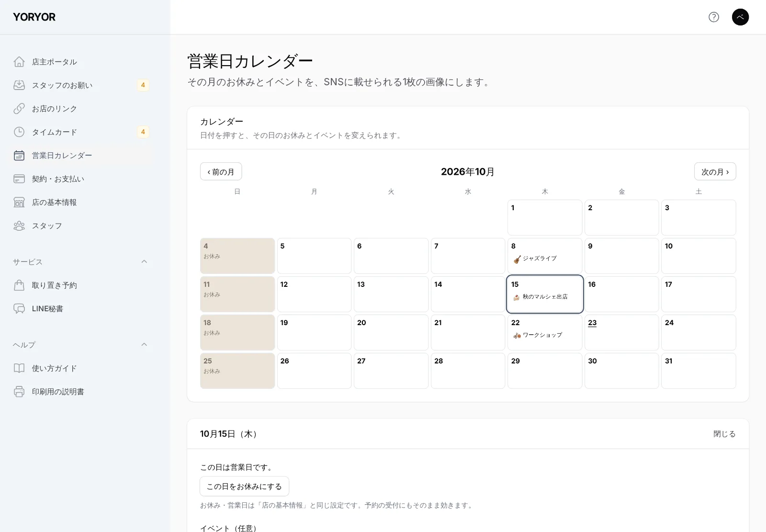Image resolution: width=766 pixels, height=532 pixels.
Task: Open 店の基本情報 in the sidebar
Action: click(x=80, y=203)
